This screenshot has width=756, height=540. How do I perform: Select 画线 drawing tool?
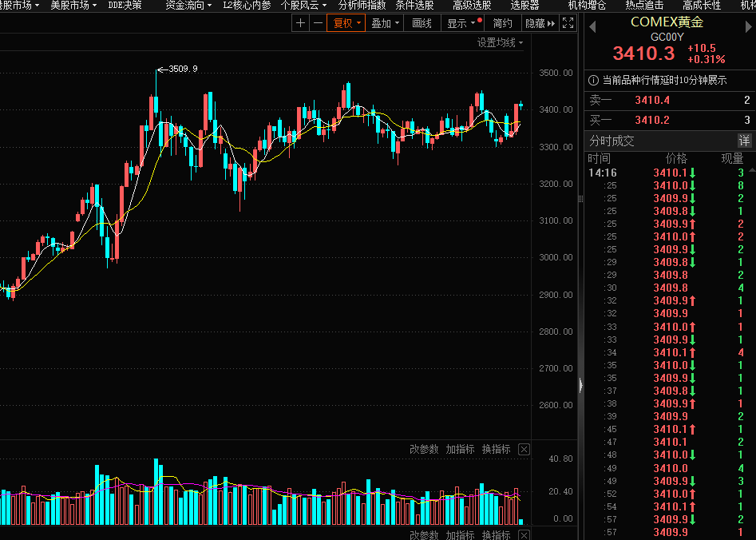tap(422, 23)
